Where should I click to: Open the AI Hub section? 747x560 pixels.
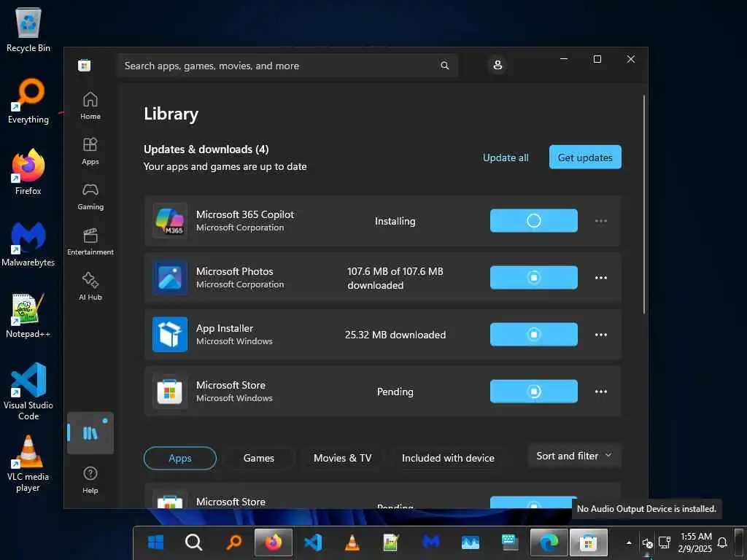[x=90, y=287]
